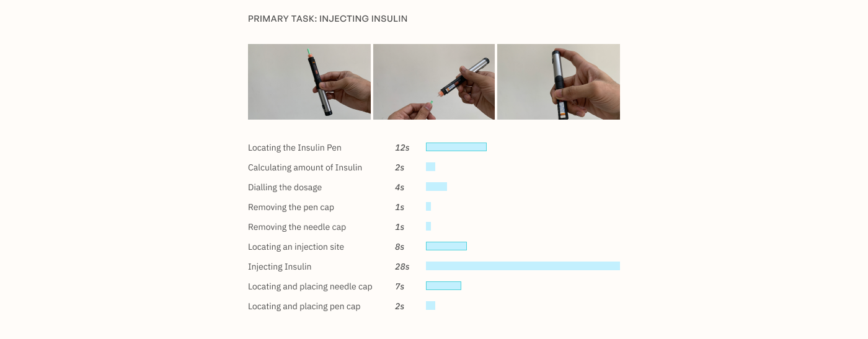Click the 'Calculating amount of Insulin' label
Viewport: 868px width, 339px height.
point(304,167)
